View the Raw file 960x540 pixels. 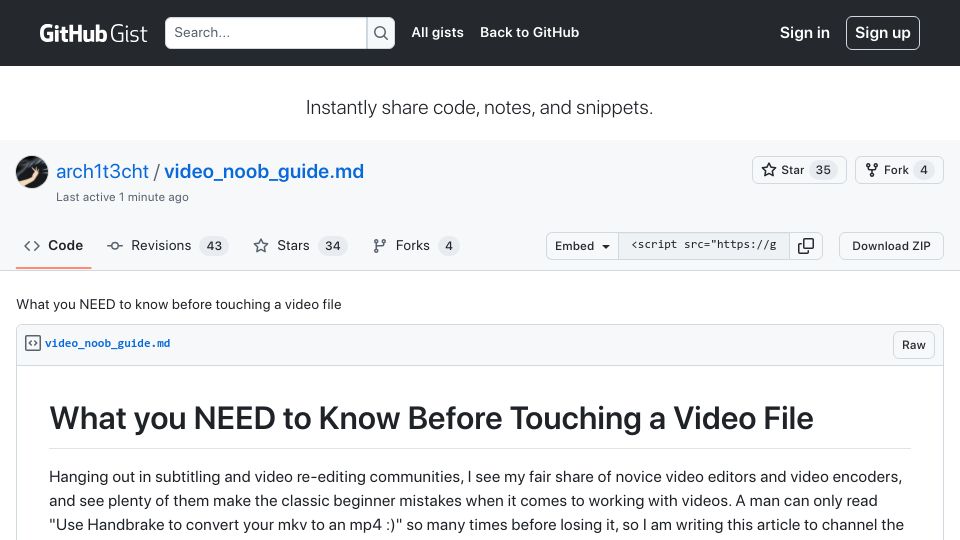(x=913, y=345)
